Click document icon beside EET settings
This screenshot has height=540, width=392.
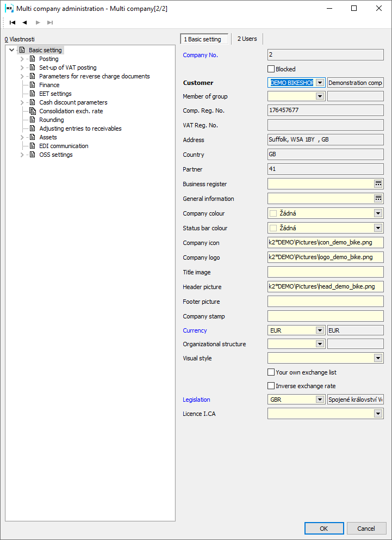[32, 94]
